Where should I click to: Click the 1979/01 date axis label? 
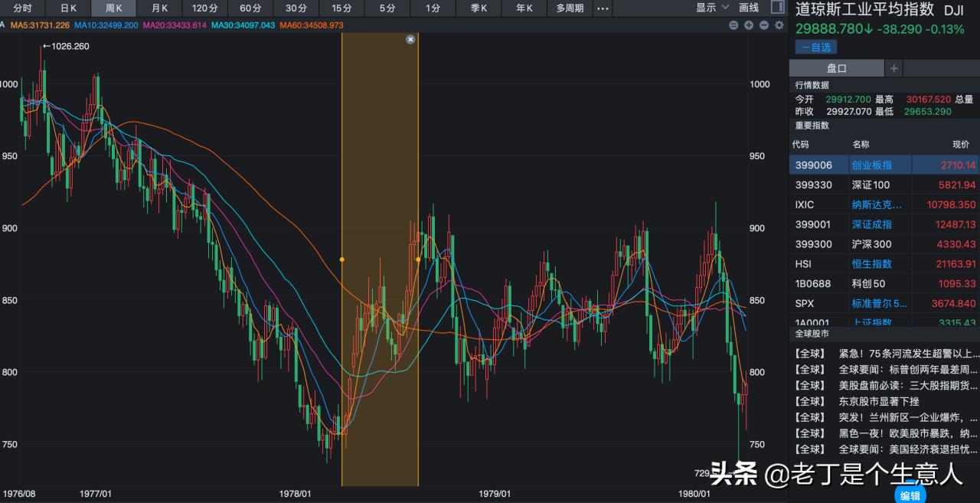(x=495, y=494)
